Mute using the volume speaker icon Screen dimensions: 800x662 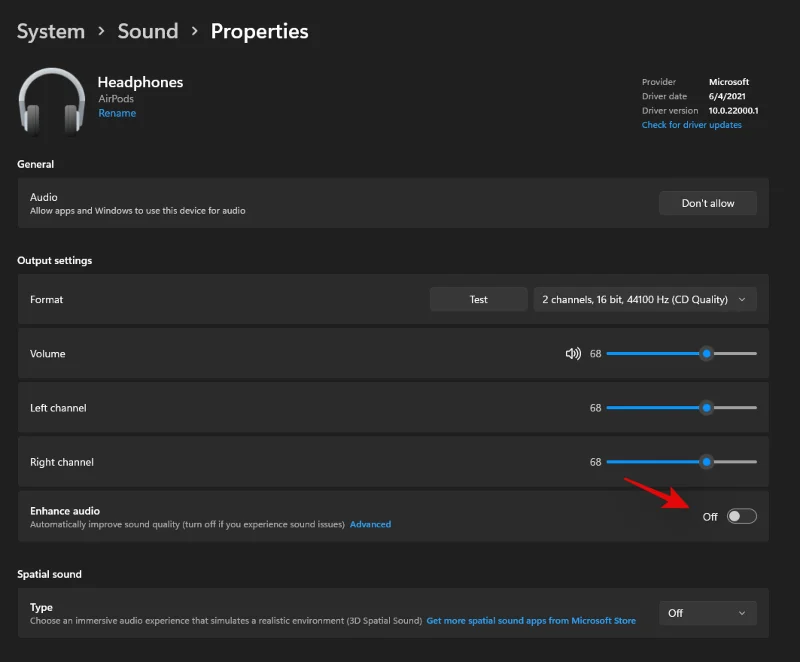[573, 354]
